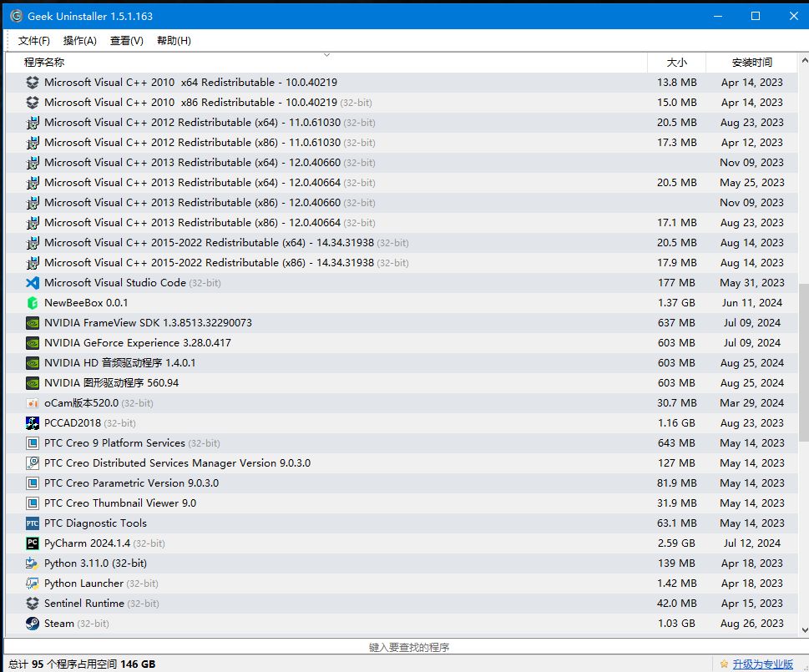809x672 pixels.
Task: Click the 2.59 GB size of PyCharm
Action: pos(676,543)
